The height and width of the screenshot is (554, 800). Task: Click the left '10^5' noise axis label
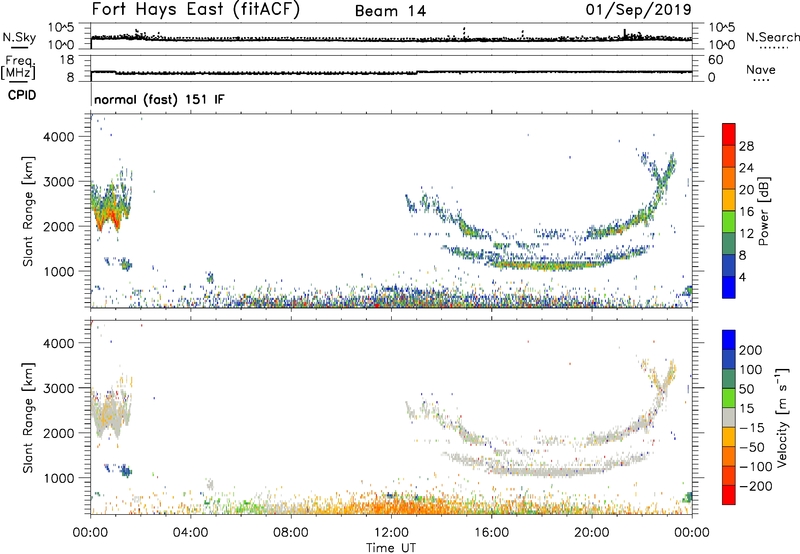[61, 27]
